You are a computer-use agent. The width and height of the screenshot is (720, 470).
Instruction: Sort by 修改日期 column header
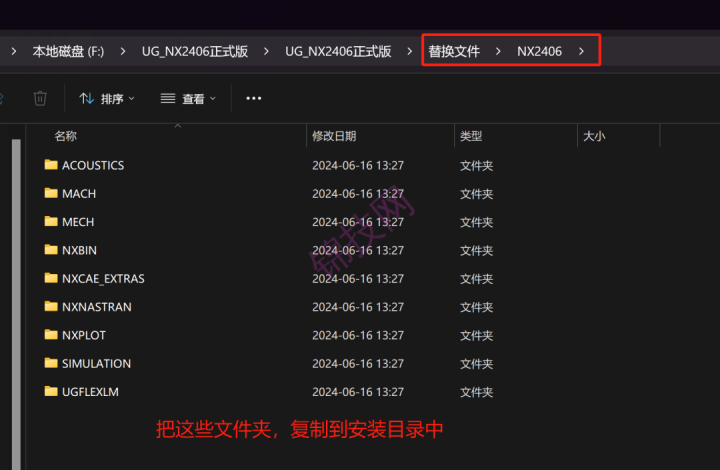[x=334, y=136]
